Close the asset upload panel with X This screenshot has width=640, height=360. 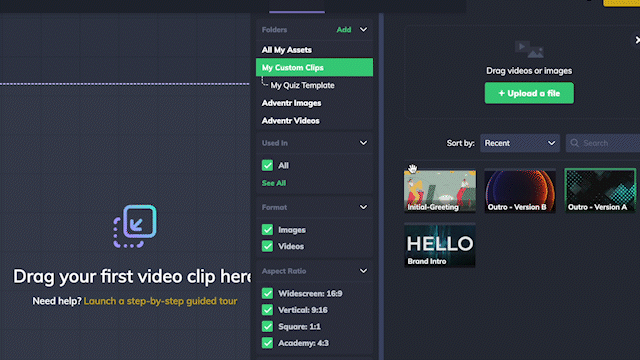(636, 40)
